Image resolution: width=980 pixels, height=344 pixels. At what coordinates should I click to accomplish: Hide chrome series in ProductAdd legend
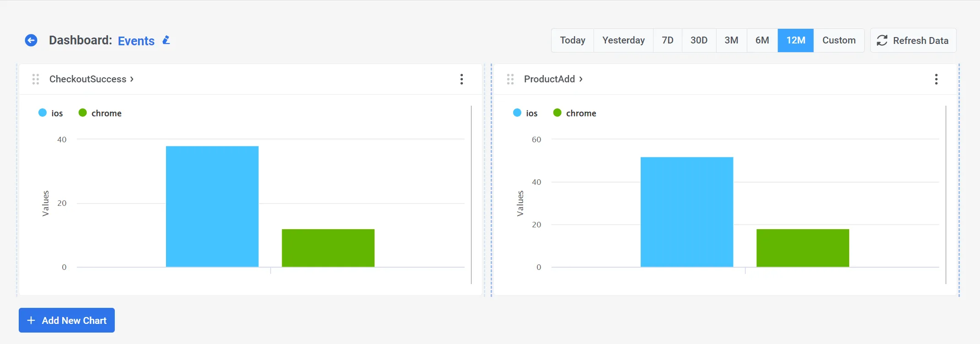pos(575,113)
